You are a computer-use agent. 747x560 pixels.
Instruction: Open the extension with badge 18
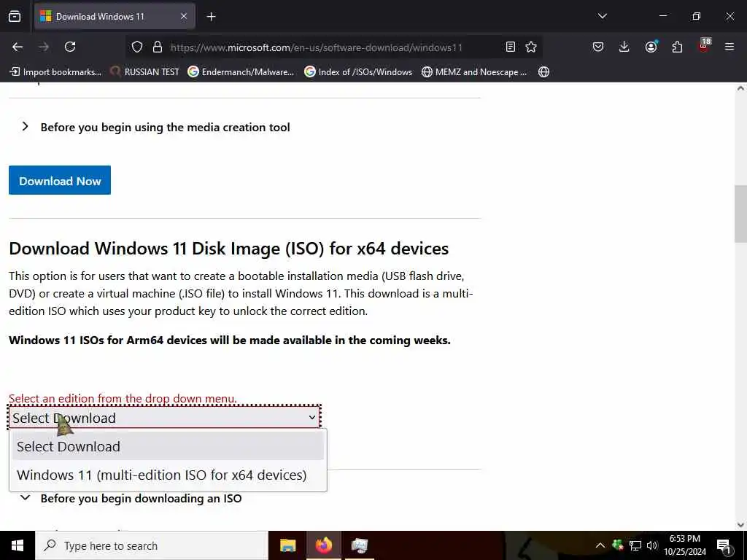pos(704,46)
